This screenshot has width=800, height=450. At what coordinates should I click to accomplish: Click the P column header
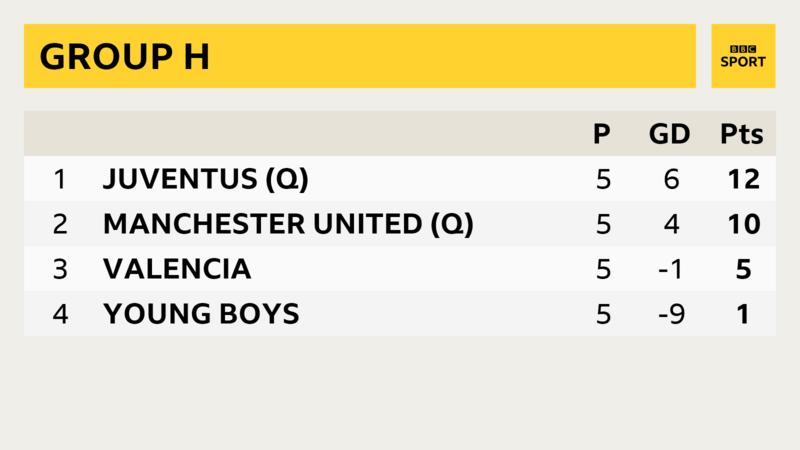click(602, 134)
